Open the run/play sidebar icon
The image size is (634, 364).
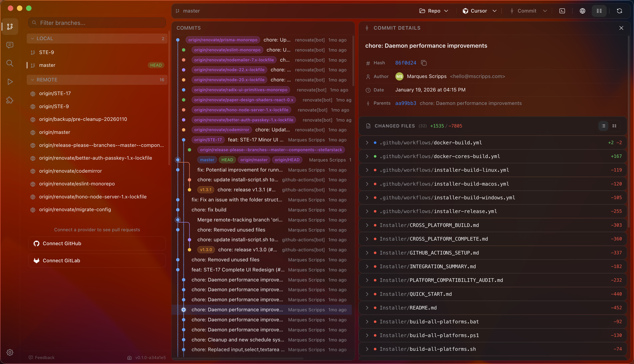tap(10, 82)
